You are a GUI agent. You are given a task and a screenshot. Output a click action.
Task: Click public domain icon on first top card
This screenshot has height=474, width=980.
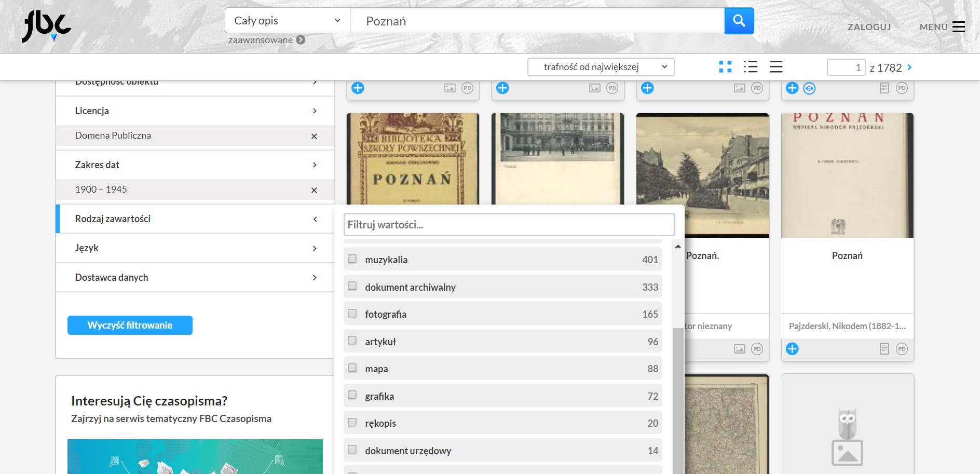[468, 88]
